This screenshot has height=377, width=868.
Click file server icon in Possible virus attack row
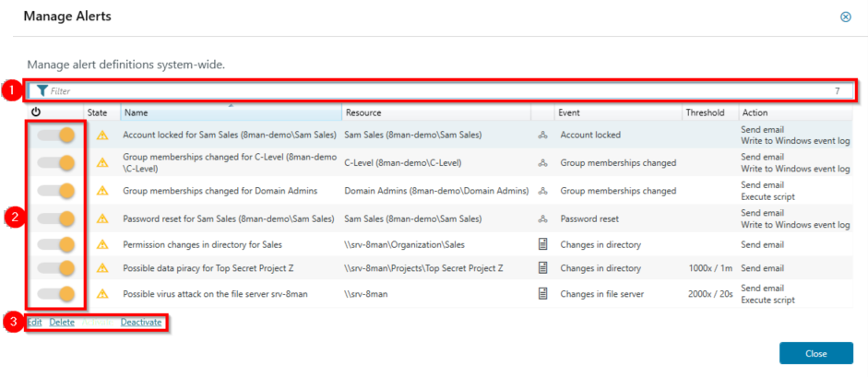point(543,294)
